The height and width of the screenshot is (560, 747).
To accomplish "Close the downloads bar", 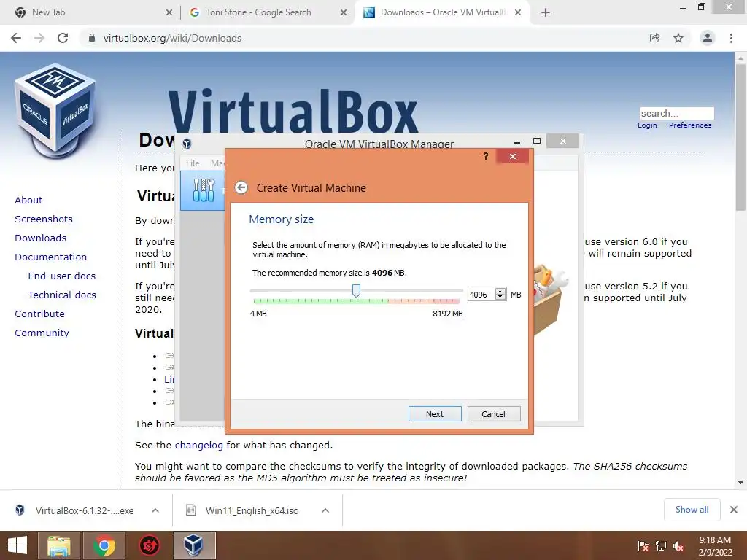I will [x=734, y=510].
